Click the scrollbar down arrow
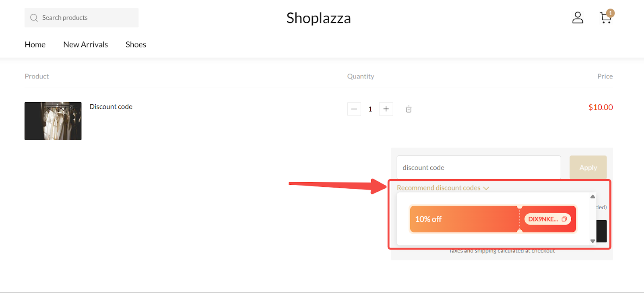This screenshot has height=293, width=644. click(x=592, y=241)
